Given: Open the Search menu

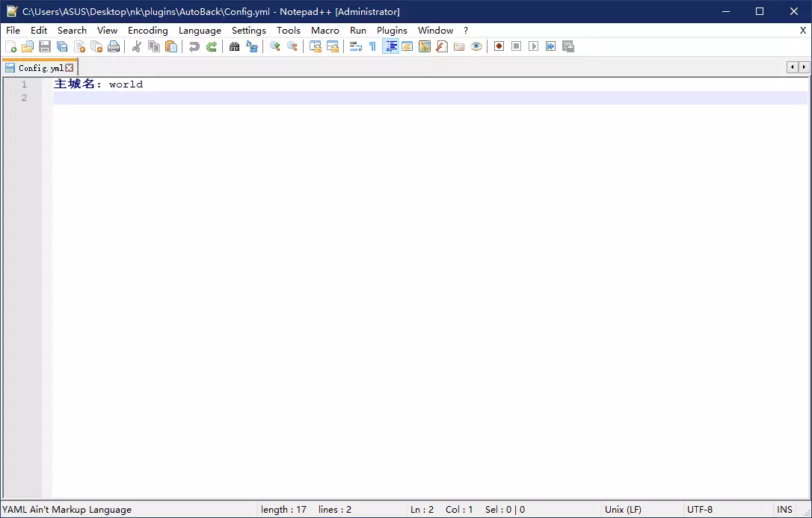Looking at the screenshot, I should coord(72,31).
